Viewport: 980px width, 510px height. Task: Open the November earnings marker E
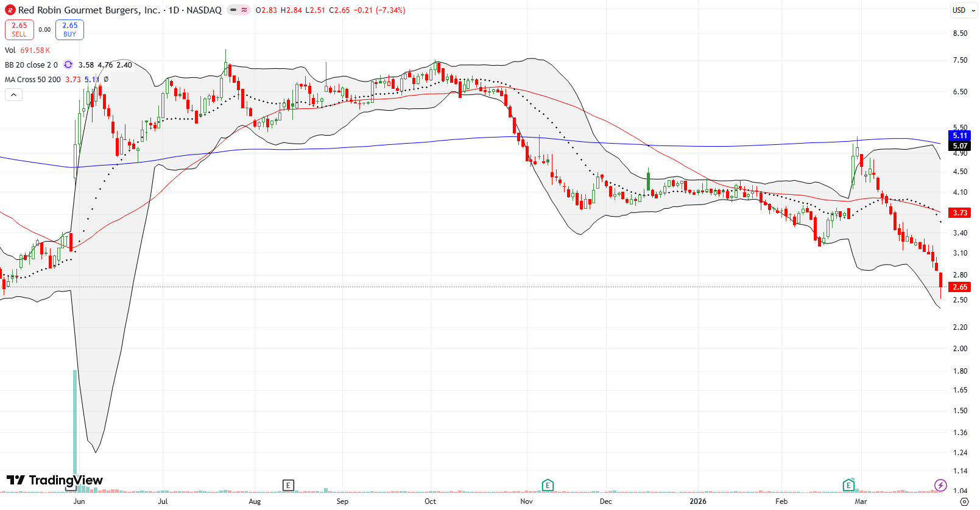[548, 485]
